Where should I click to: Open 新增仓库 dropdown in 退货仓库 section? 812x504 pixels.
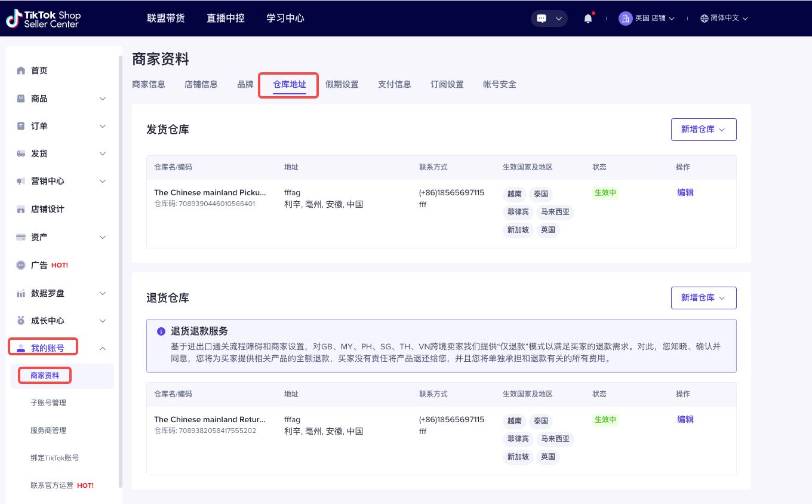click(x=703, y=298)
